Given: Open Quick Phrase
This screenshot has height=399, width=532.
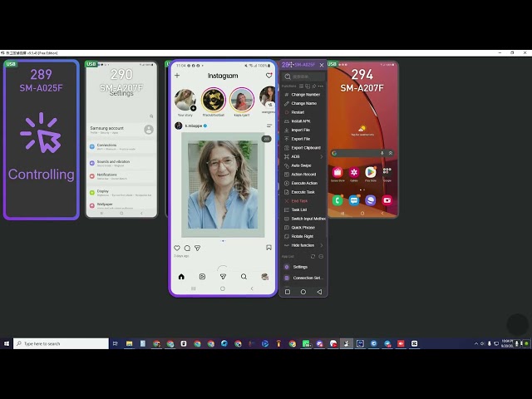Looking at the screenshot, I should point(302,227).
